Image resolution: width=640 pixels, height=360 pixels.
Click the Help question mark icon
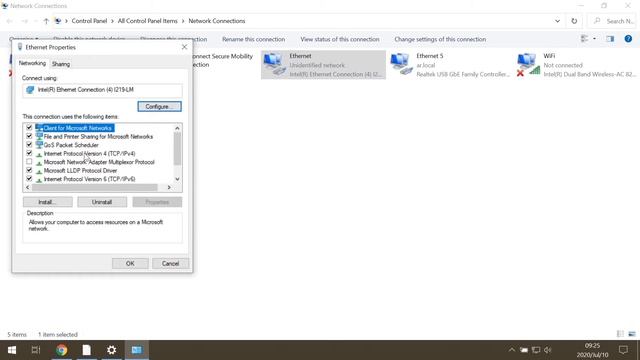click(x=628, y=39)
